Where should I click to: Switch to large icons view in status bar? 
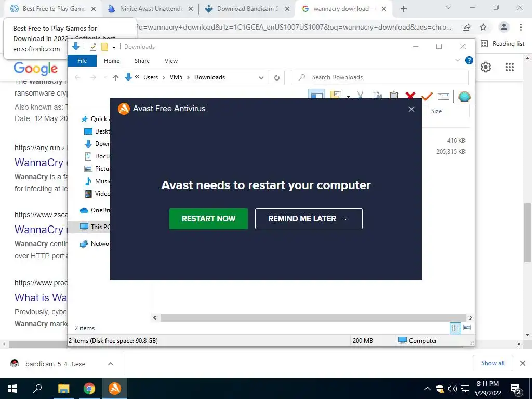tap(467, 328)
